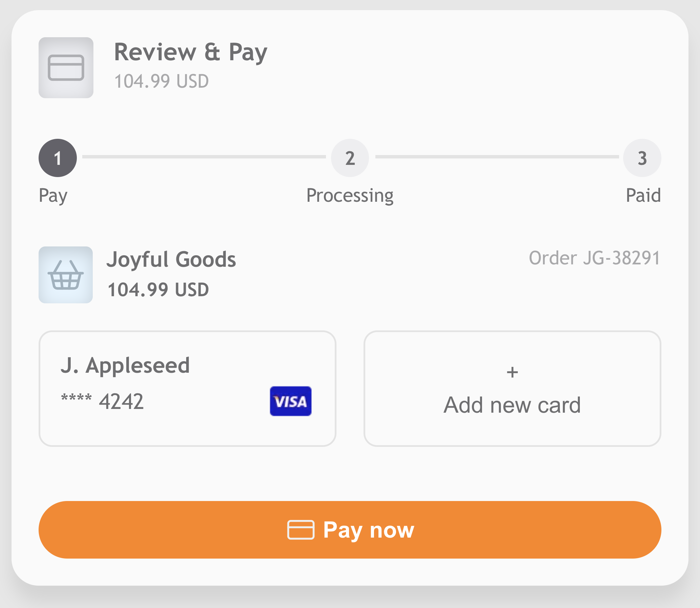Choose the J. Appleseed saved card

[187, 389]
